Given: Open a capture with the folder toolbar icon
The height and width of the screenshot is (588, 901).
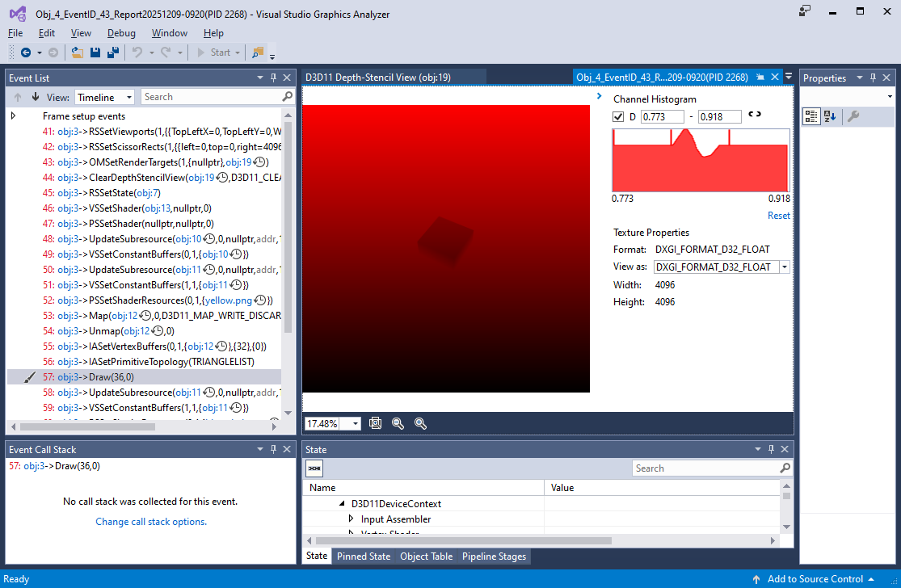Looking at the screenshot, I should click(78, 52).
